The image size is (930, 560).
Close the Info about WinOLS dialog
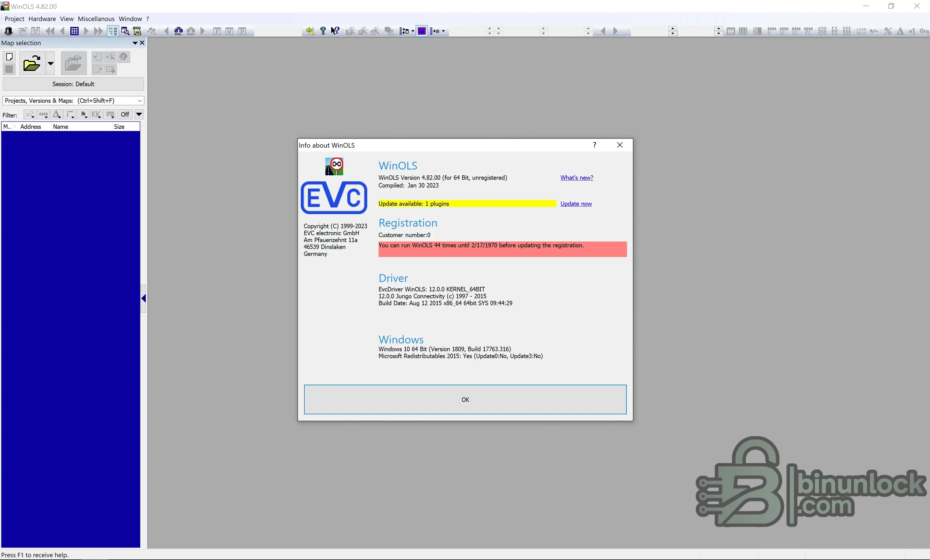pyautogui.click(x=620, y=145)
